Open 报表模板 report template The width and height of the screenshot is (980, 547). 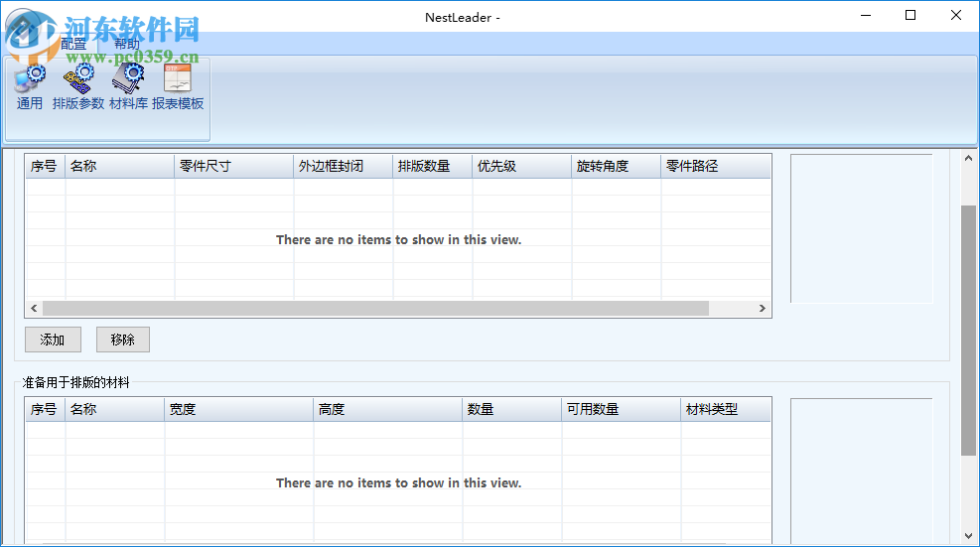pyautogui.click(x=178, y=87)
